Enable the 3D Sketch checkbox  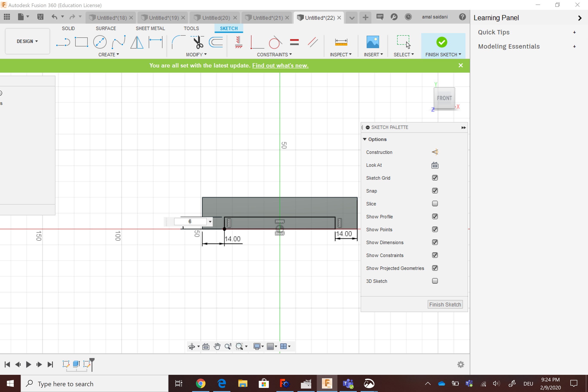[435, 281]
